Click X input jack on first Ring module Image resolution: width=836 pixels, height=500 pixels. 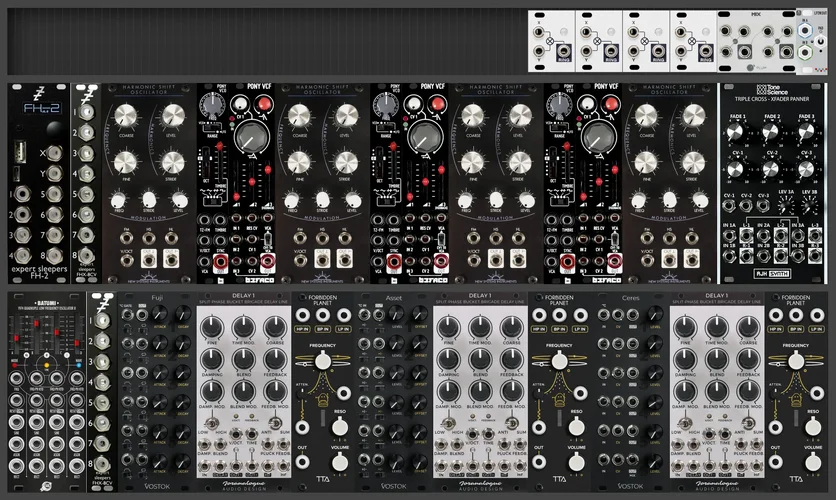[538, 31]
